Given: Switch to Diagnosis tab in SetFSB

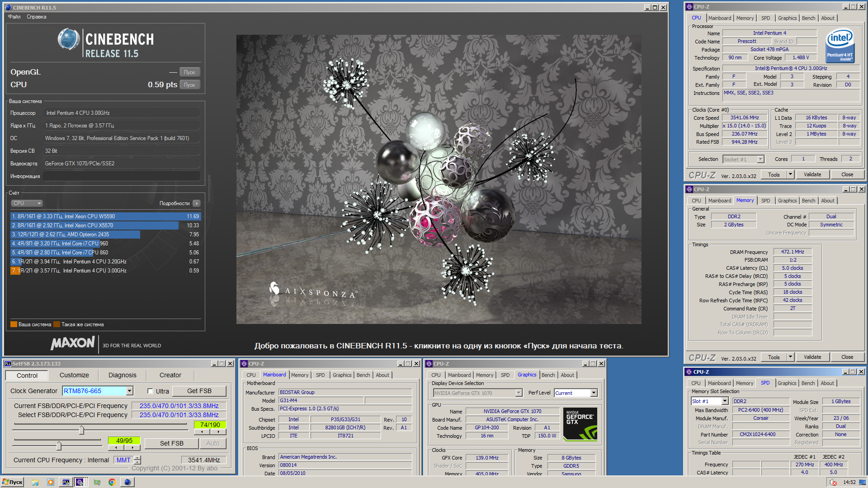Looking at the screenshot, I should (122, 375).
